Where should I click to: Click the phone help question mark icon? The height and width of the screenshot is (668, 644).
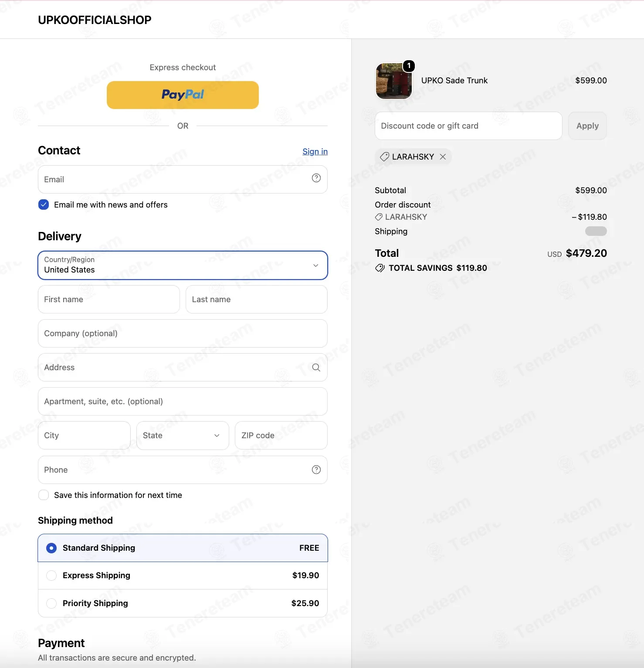coord(316,470)
